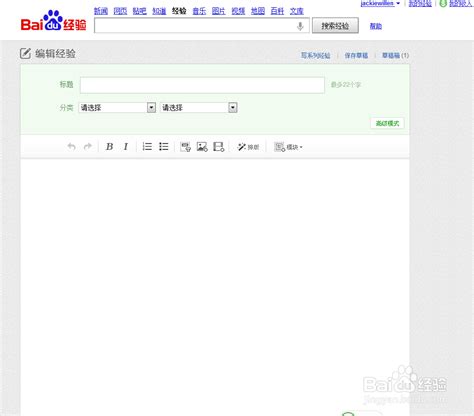The height and width of the screenshot is (416, 474).
Task: Open the first 请选择 category dropdown
Action: tap(117, 108)
